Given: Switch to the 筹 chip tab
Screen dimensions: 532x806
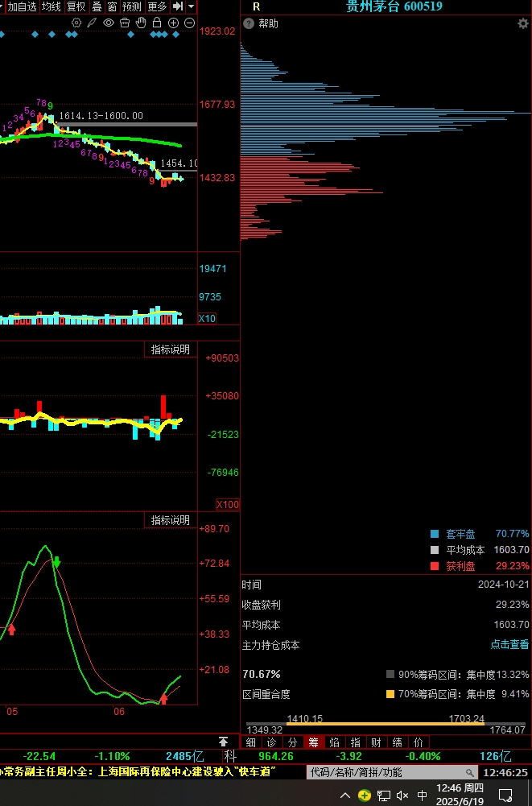Looking at the screenshot, I should [313, 742].
